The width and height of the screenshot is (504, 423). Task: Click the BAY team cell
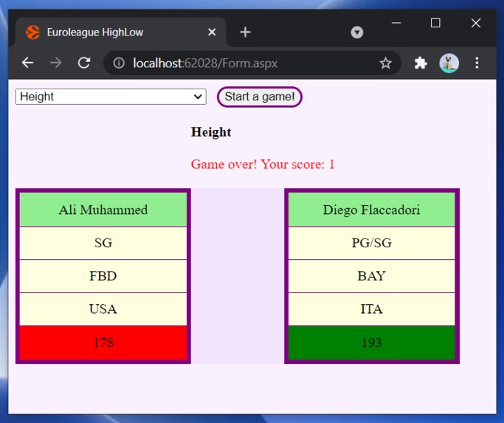pyautogui.click(x=372, y=276)
